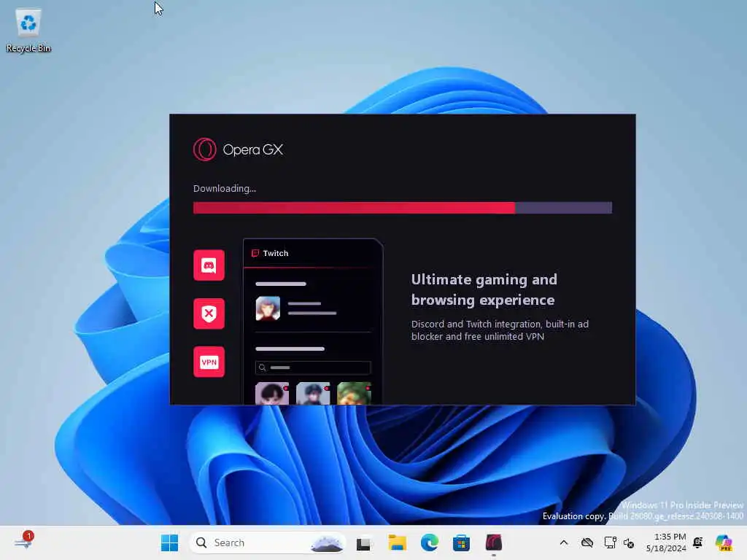Click the muted volume tray icon
The width and height of the screenshot is (747, 560).
point(629,542)
